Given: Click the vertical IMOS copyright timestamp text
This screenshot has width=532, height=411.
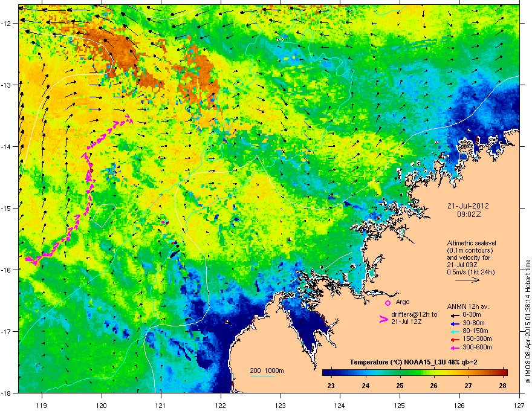Looking at the screenshot, I should (x=528, y=322).
